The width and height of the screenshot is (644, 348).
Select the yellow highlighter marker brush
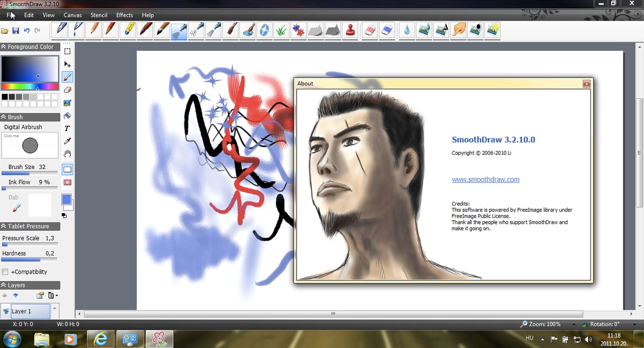tap(128, 30)
